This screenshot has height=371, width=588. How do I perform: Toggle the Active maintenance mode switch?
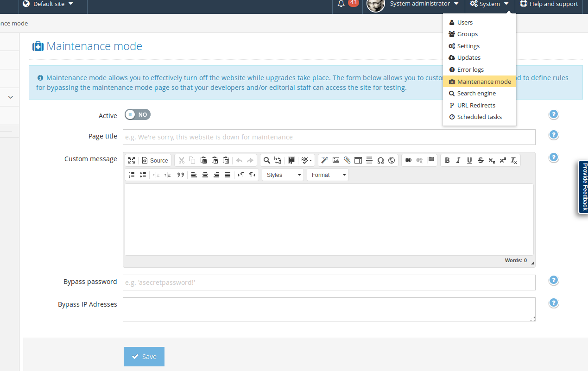(138, 114)
